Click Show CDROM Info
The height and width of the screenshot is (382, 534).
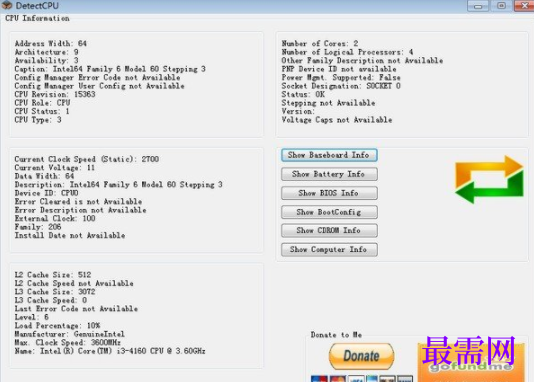click(x=329, y=230)
